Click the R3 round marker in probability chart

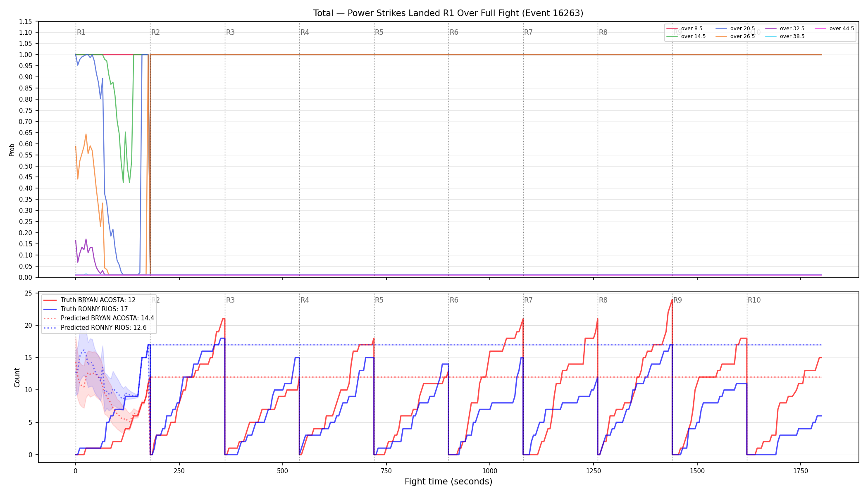[x=230, y=32]
